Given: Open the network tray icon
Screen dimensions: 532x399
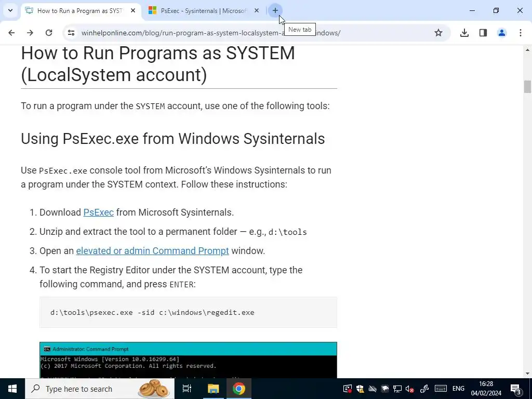Looking at the screenshot, I should click(x=397, y=389).
